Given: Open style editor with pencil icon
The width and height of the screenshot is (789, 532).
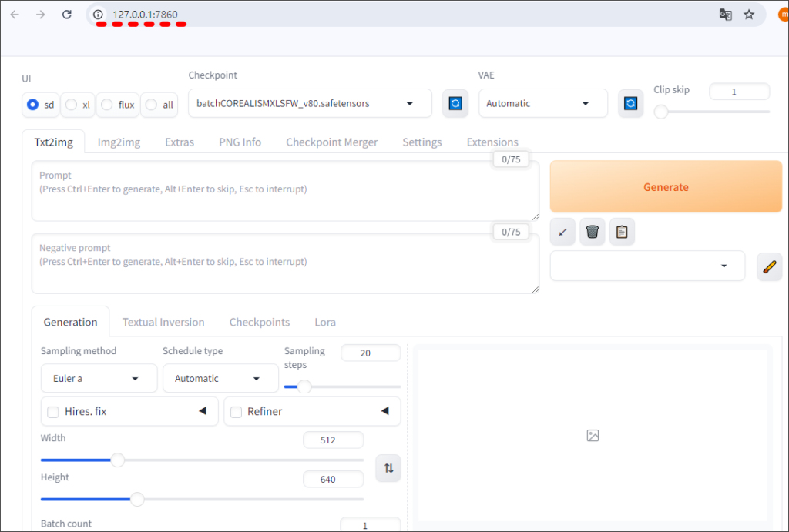Looking at the screenshot, I should pyautogui.click(x=769, y=266).
